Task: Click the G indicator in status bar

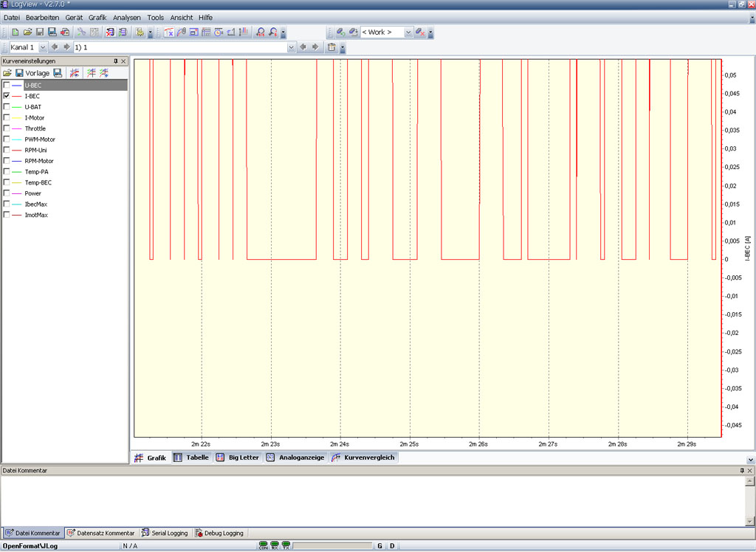Action: click(x=380, y=546)
